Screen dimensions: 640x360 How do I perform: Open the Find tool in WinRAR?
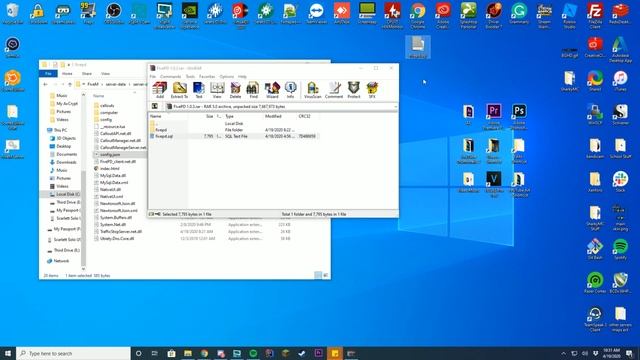coord(253,90)
